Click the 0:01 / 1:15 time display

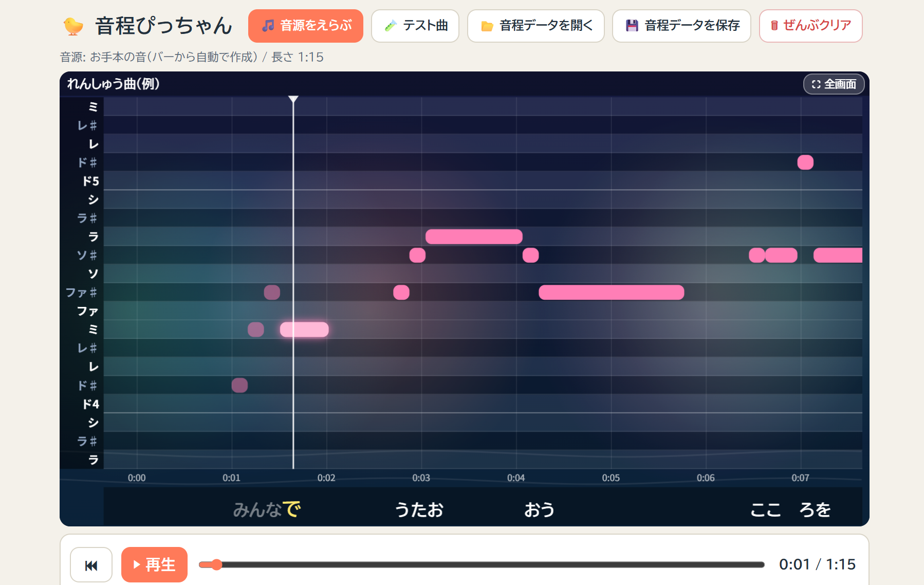pos(817,564)
